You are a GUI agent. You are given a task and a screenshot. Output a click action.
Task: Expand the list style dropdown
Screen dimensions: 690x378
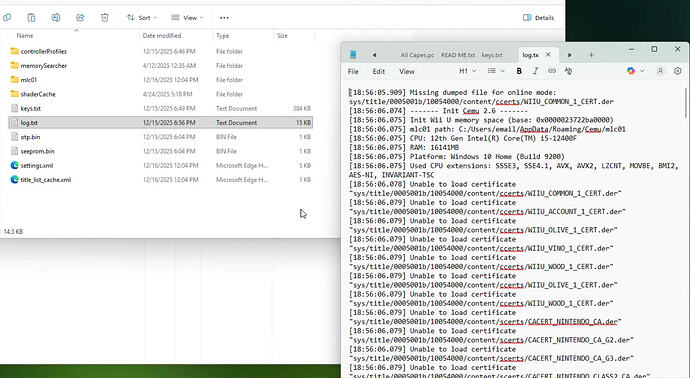496,71
